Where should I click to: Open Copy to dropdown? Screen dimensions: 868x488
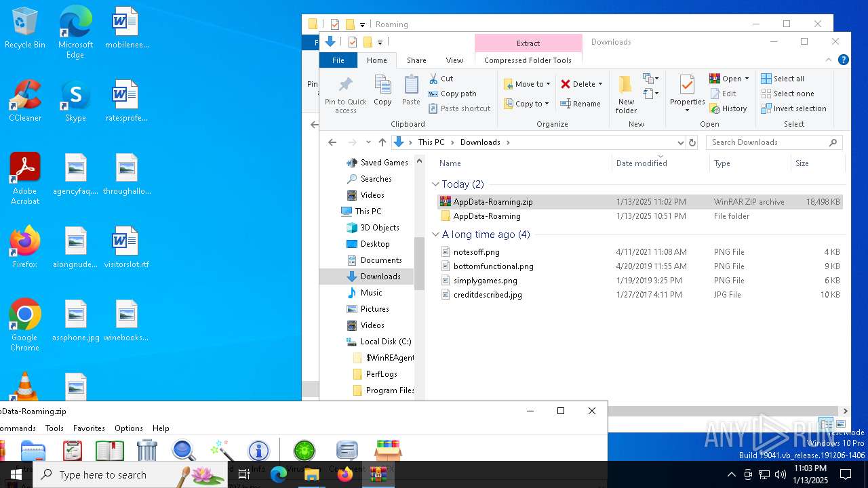click(527, 104)
